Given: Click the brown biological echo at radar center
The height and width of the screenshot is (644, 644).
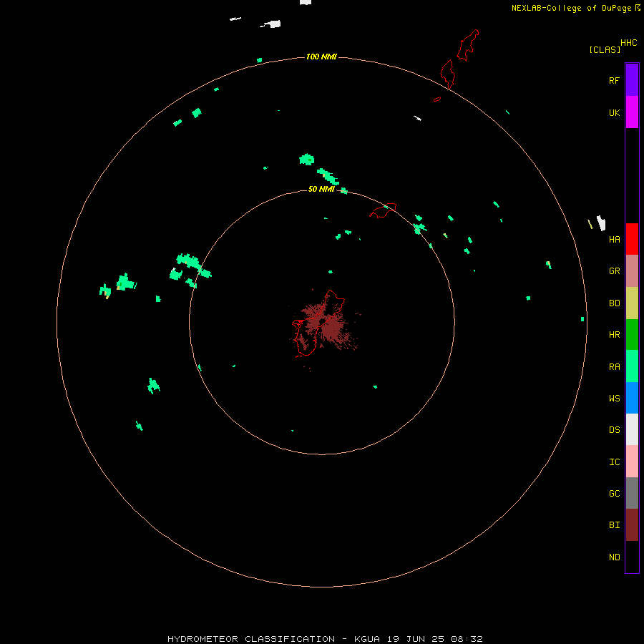Looking at the screenshot, I should (324, 326).
